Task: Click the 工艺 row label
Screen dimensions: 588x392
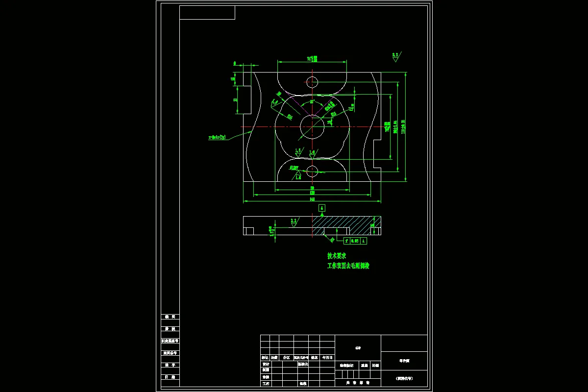Action: 265,383
